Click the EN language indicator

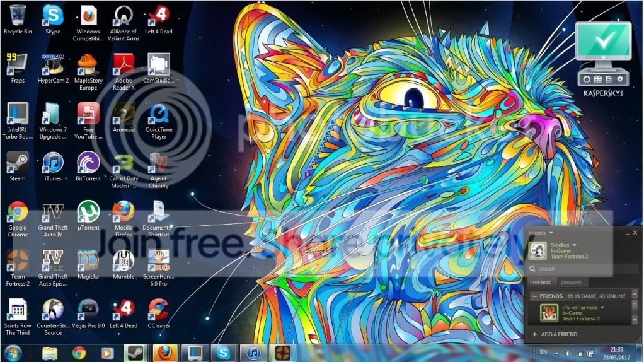(543, 352)
